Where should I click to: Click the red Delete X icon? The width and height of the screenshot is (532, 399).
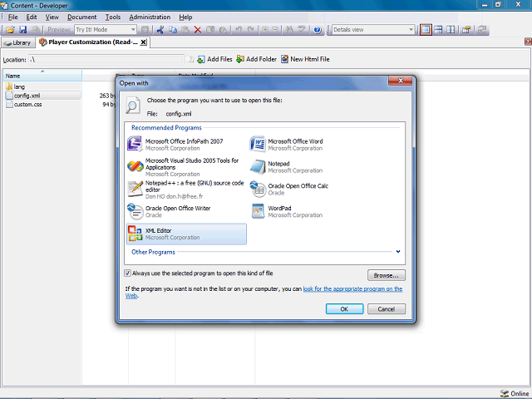pos(198,30)
